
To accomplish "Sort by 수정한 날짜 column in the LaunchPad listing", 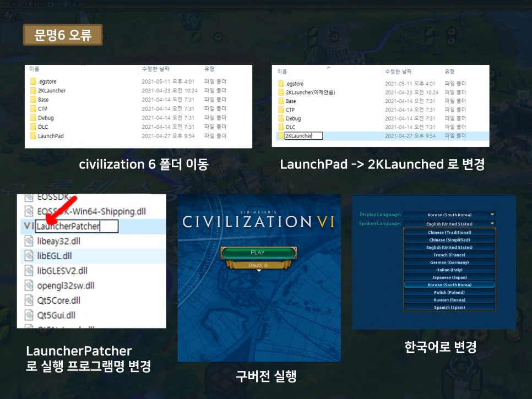I will click(x=155, y=69).
